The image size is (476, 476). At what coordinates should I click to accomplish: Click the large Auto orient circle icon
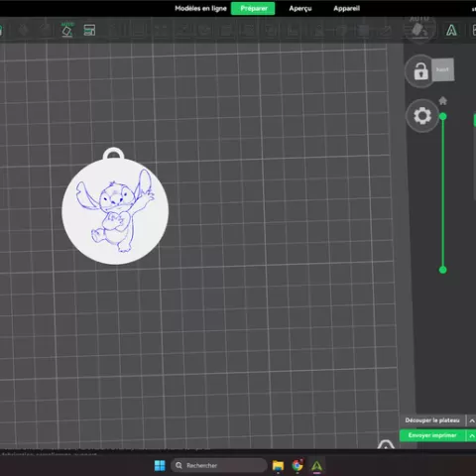pyautogui.click(x=419, y=29)
